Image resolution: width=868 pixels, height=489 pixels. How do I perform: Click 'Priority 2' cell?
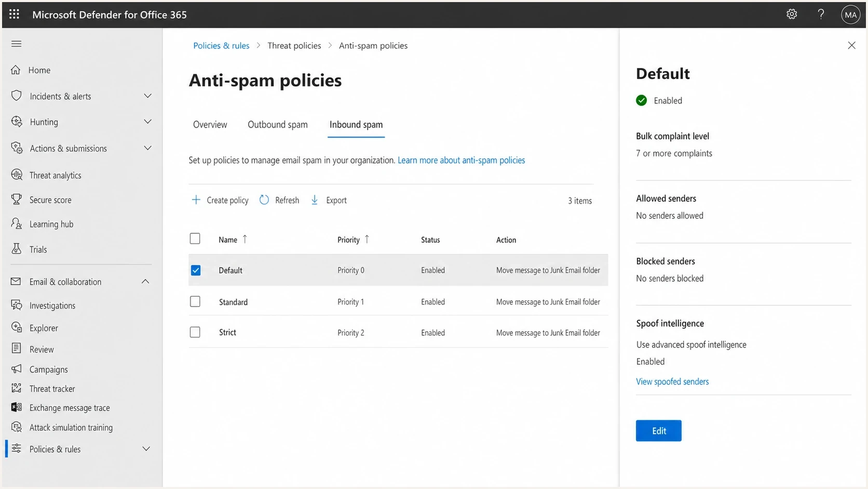(x=351, y=333)
